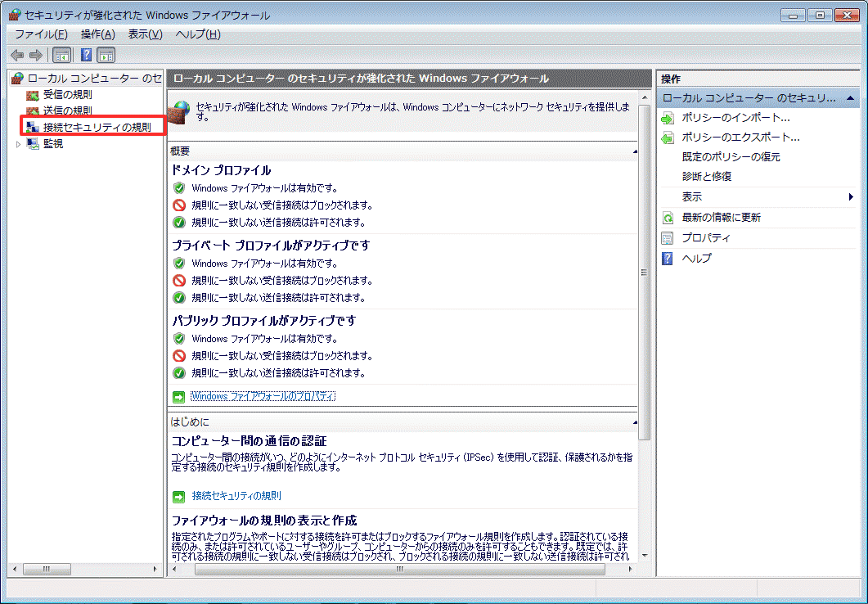868x604 pixels.
Task: Open the 操作(A) menu
Action: [x=98, y=34]
